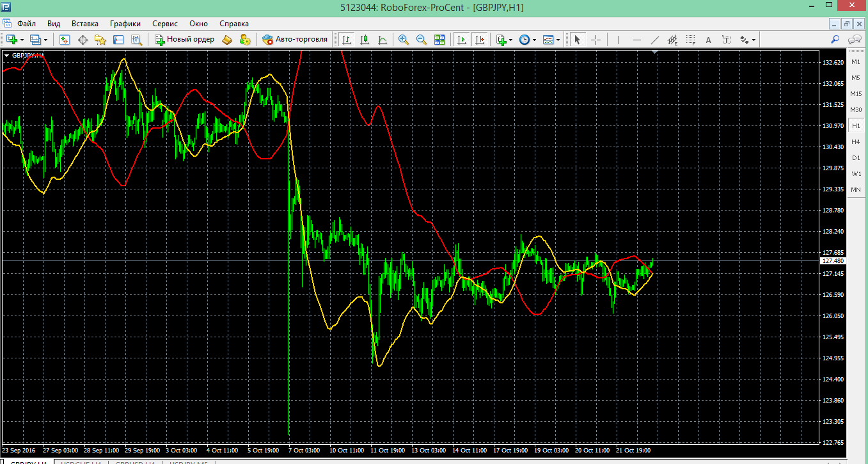Select the text annotation tool (A)
Image resolution: width=868 pixels, height=464 pixels.
pyautogui.click(x=708, y=40)
